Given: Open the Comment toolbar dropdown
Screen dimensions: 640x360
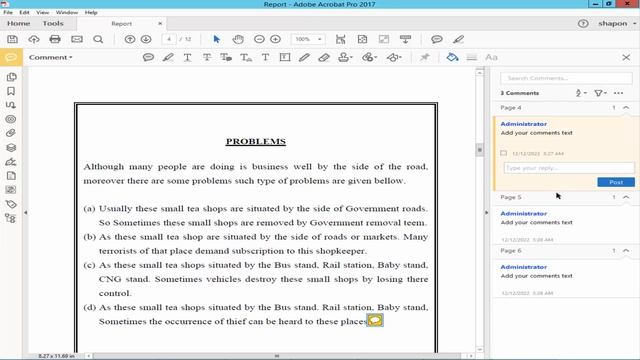Looking at the screenshot, I should (51, 58).
